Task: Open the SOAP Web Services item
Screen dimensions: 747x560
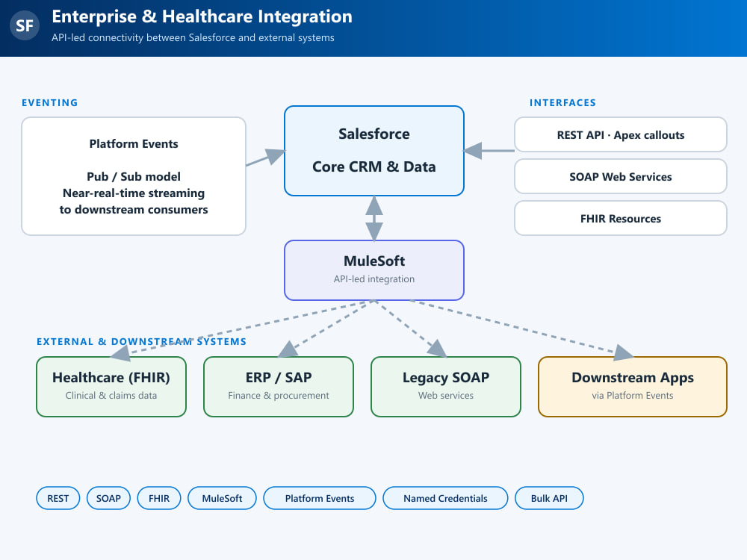Action: [620, 177]
